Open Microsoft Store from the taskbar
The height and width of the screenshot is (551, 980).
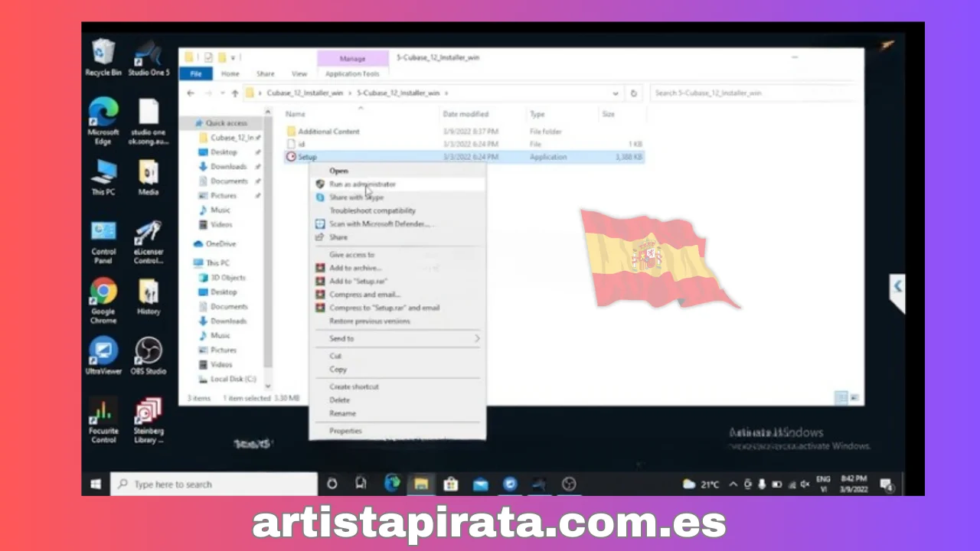coord(451,484)
